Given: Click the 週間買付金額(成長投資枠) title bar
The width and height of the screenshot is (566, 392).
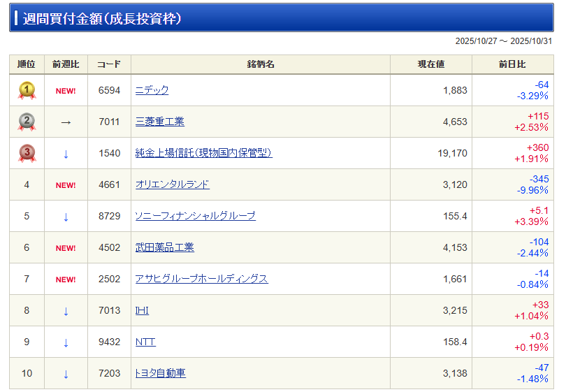Looking at the screenshot, I should pyautogui.click(x=282, y=18).
